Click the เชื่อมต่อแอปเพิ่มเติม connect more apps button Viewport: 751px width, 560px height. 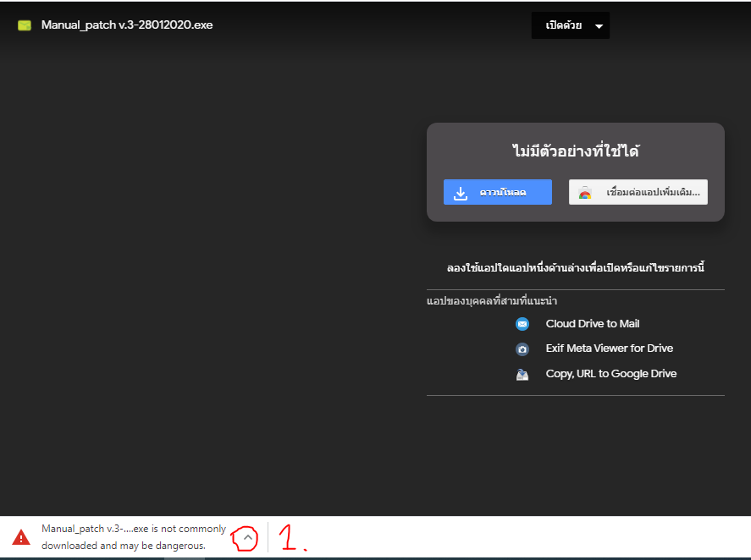tap(638, 192)
